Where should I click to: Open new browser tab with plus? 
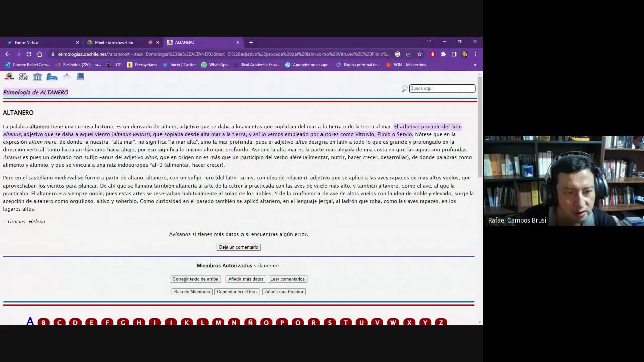tap(251, 42)
